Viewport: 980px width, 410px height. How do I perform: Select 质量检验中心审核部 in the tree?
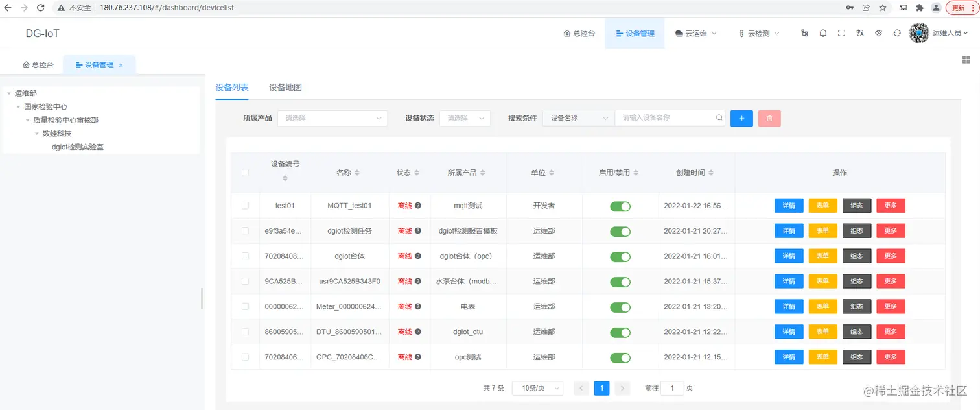tap(66, 120)
